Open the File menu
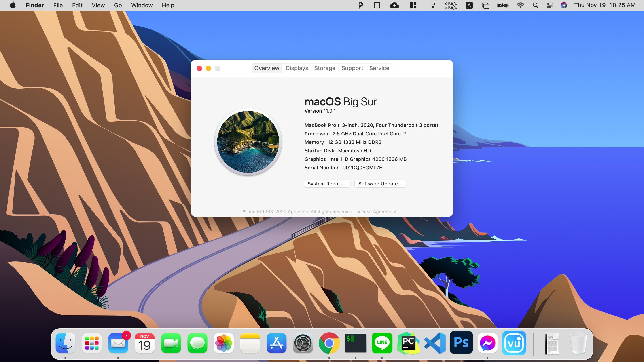 [58, 5]
